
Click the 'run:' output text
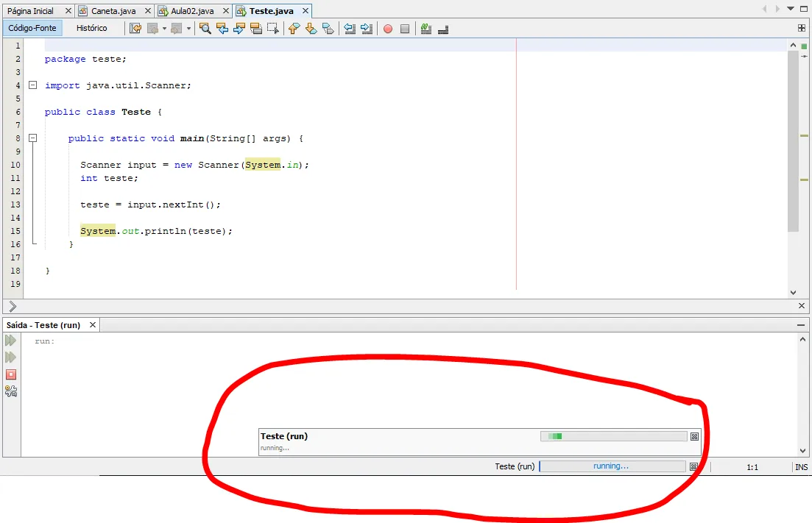click(44, 341)
